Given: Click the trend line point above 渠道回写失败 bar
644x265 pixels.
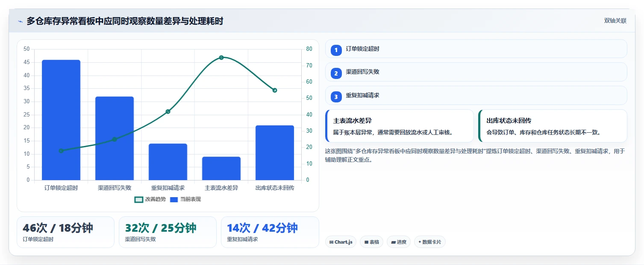Looking at the screenshot, I should [x=115, y=139].
